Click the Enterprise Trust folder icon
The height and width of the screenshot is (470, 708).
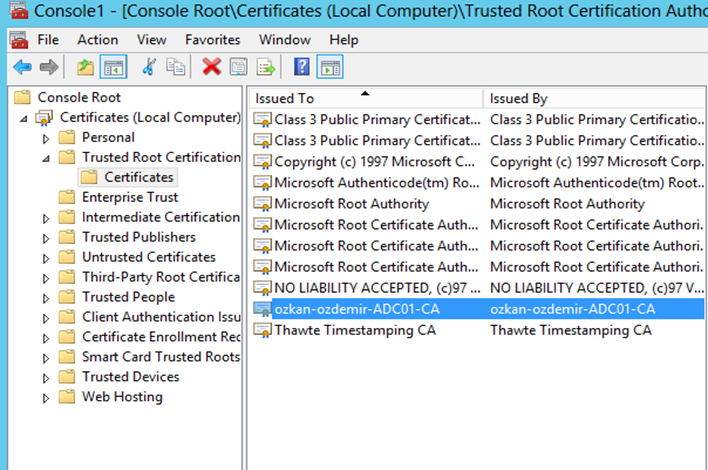pos(67,197)
